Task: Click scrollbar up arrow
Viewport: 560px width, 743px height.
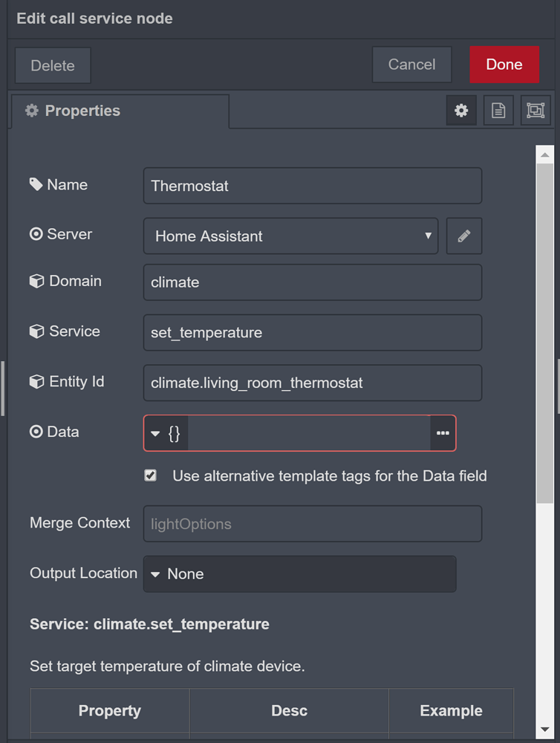Action: [545, 155]
